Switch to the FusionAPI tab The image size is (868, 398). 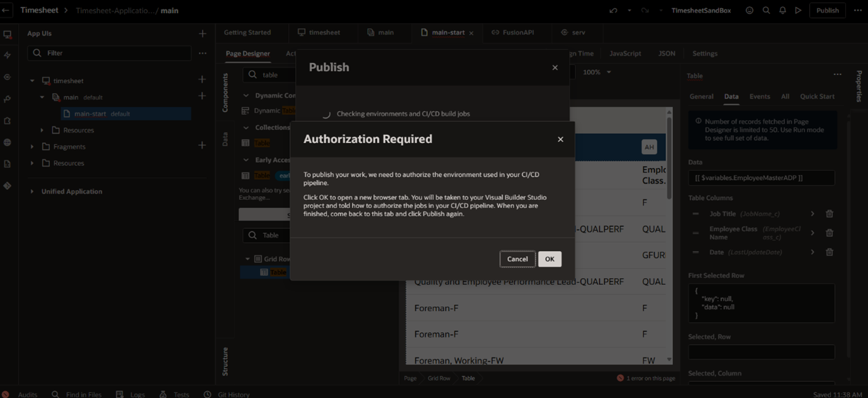point(517,33)
